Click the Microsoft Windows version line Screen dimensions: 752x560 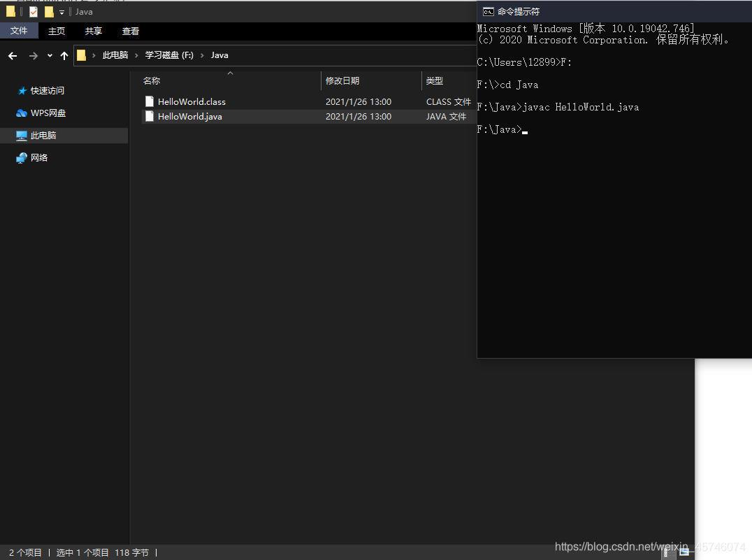[x=586, y=28]
